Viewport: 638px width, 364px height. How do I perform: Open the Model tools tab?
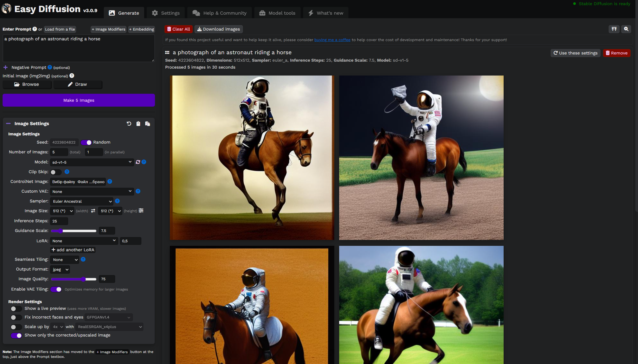tap(277, 13)
